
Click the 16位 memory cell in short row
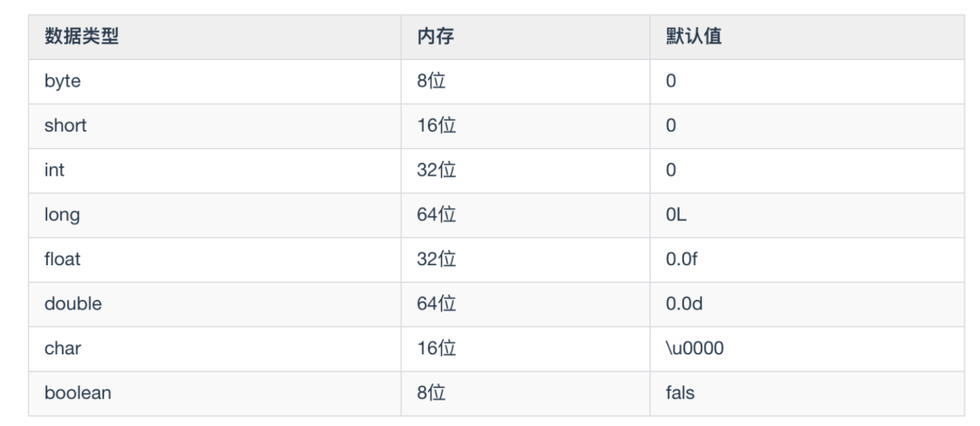click(436, 126)
